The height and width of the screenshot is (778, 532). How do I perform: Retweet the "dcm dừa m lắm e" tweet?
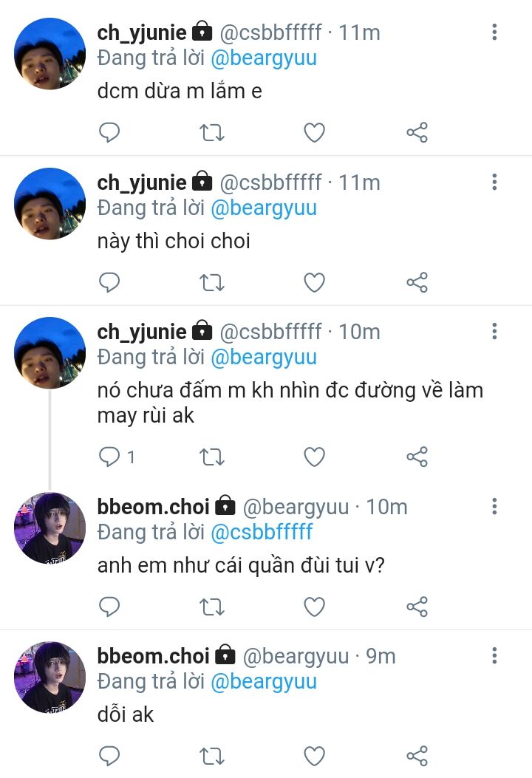[212, 133]
